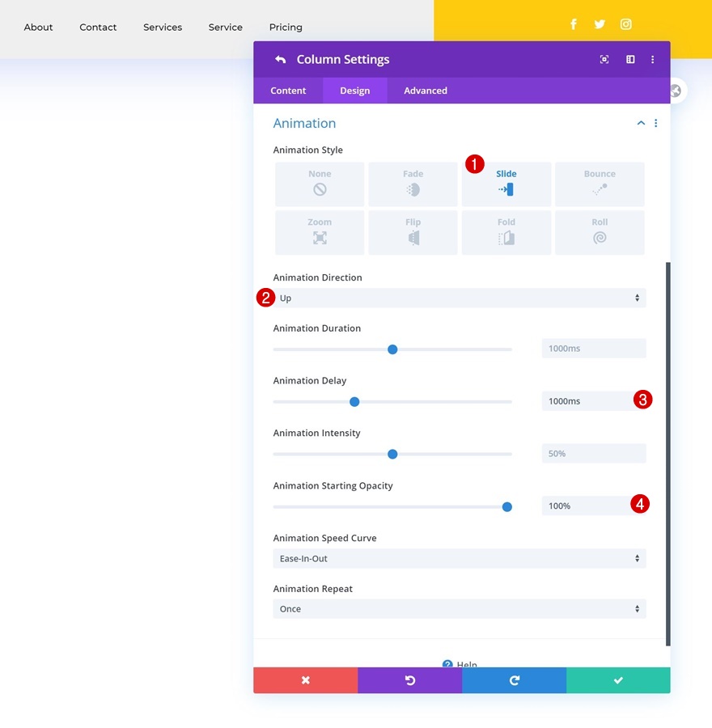Click the Animation Delay value field

point(594,401)
